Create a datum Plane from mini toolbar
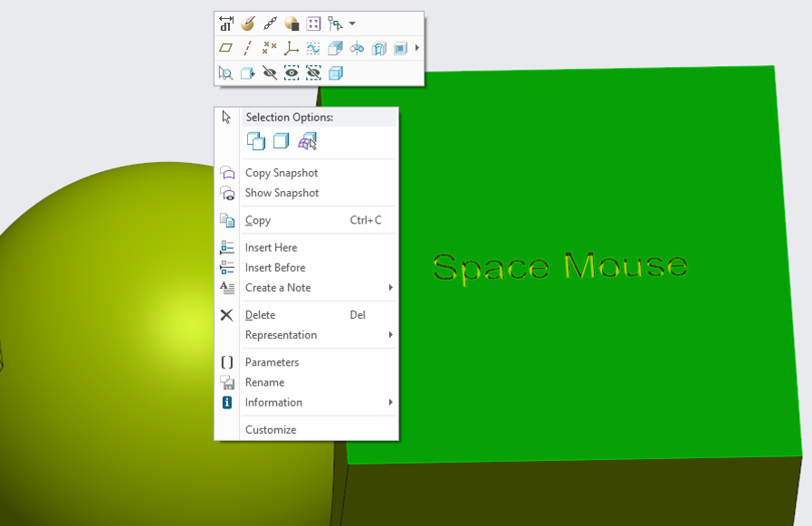 (x=225, y=48)
